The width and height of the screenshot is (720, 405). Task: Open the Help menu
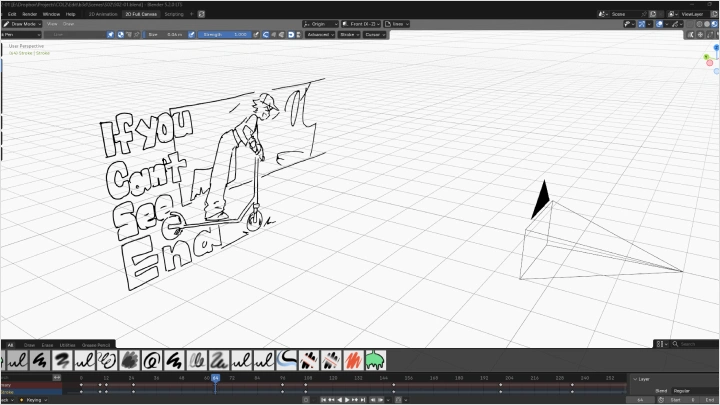(x=70, y=14)
